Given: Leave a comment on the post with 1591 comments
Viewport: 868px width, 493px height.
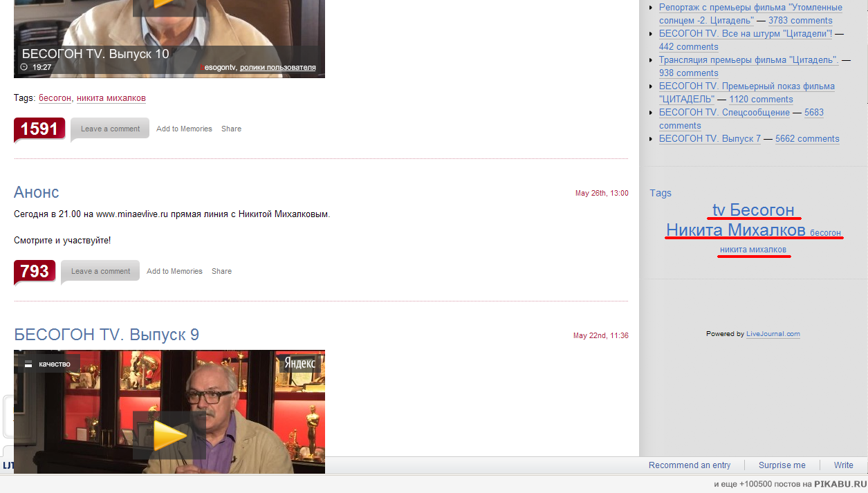Looking at the screenshot, I should [110, 129].
